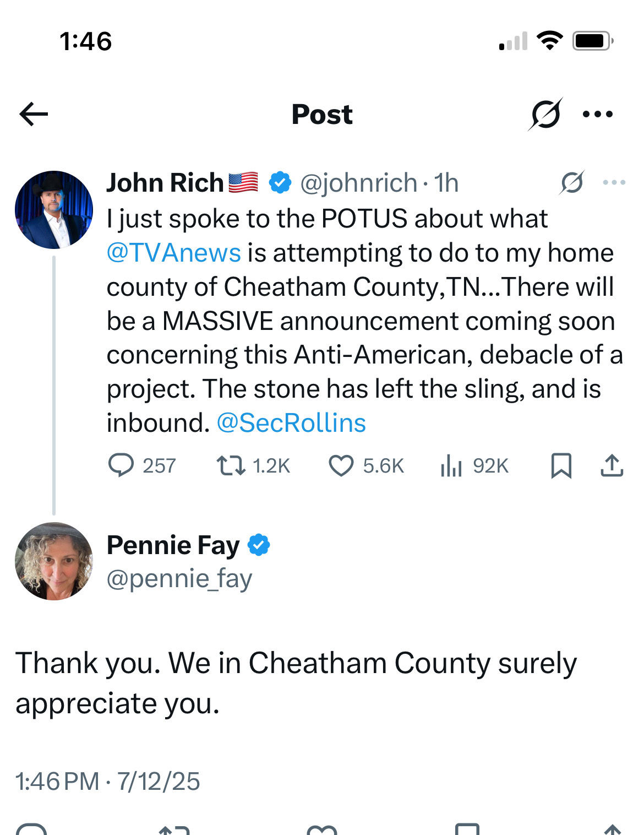Screen dimensions: 644x835
Task: Open Pennie Fay's profile picture
Action: [x=54, y=561]
